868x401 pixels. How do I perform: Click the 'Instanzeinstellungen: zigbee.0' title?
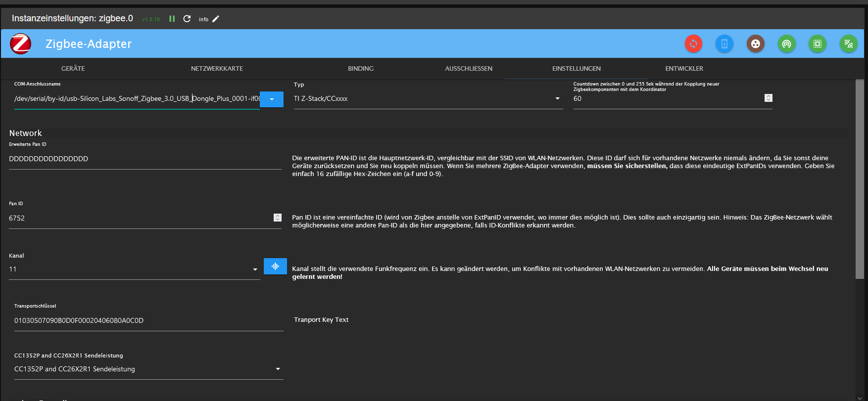pos(72,18)
